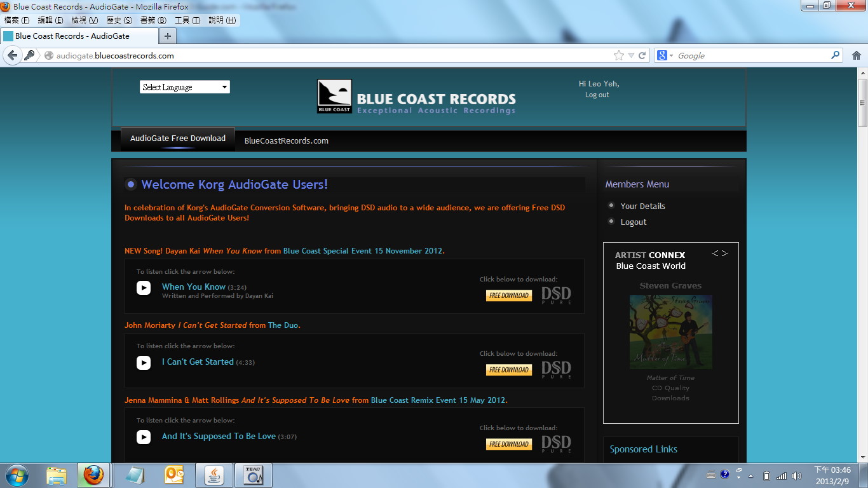Click the key site identity icon
The width and height of the screenshot is (868, 488).
(29, 55)
